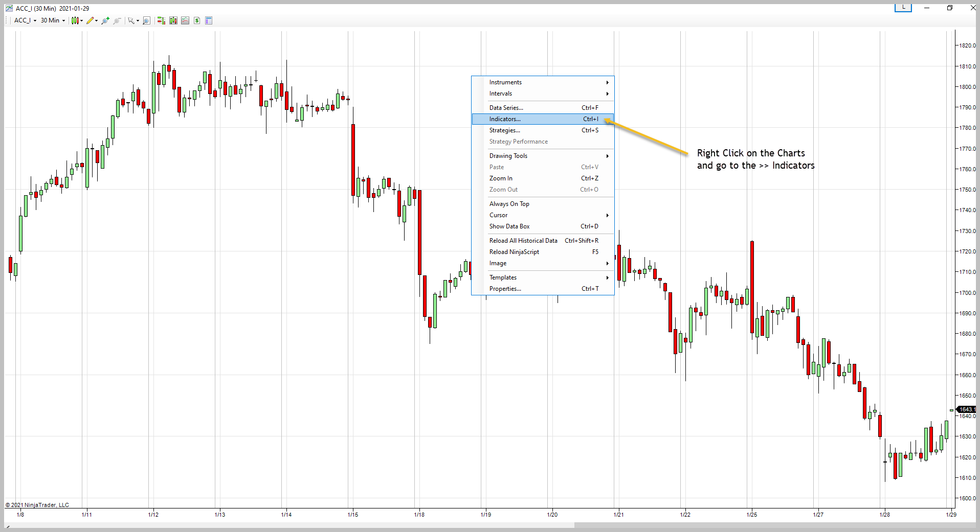This screenshot has width=980, height=532.
Task: Click the L link button in title bar
Action: (x=903, y=8)
